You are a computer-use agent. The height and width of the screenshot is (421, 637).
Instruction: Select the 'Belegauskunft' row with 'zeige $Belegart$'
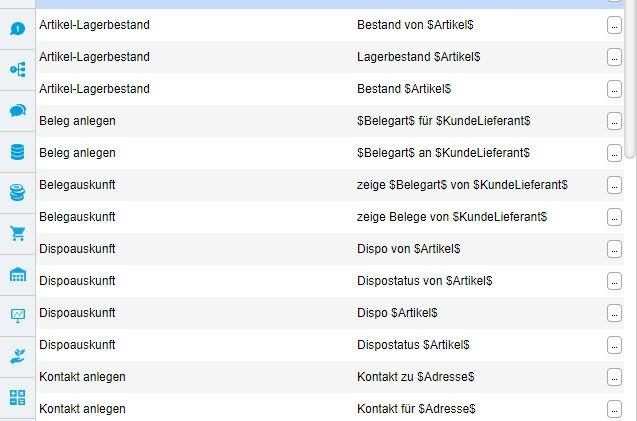click(x=78, y=185)
